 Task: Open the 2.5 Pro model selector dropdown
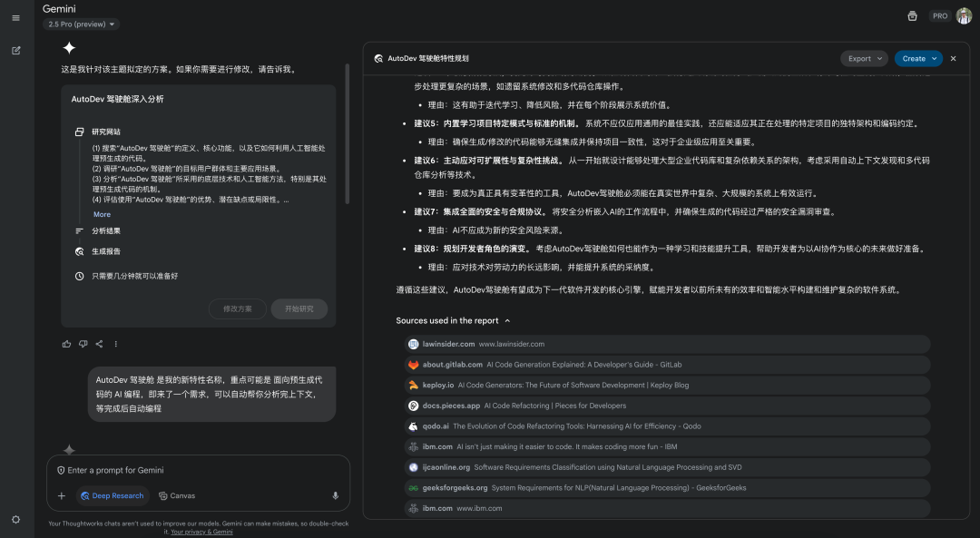tap(81, 24)
